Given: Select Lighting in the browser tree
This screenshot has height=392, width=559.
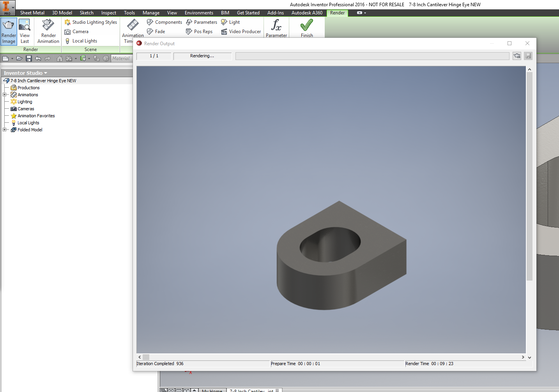Looking at the screenshot, I should click(24, 101).
